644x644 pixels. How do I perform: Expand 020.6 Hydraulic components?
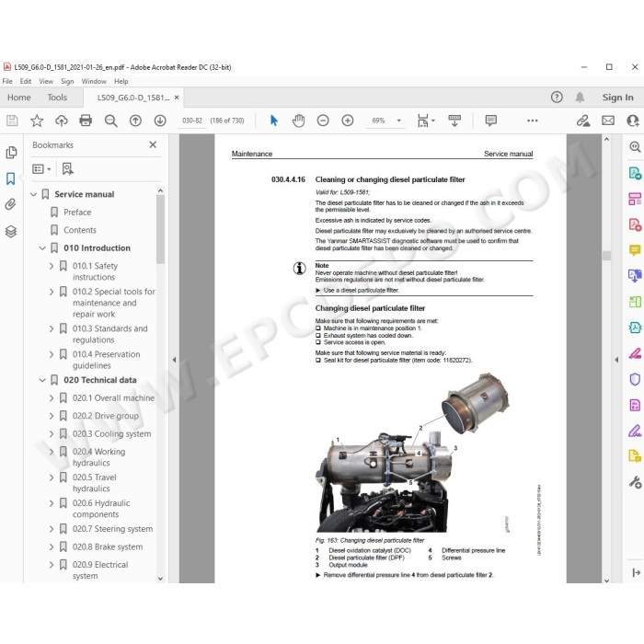click(x=52, y=503)
